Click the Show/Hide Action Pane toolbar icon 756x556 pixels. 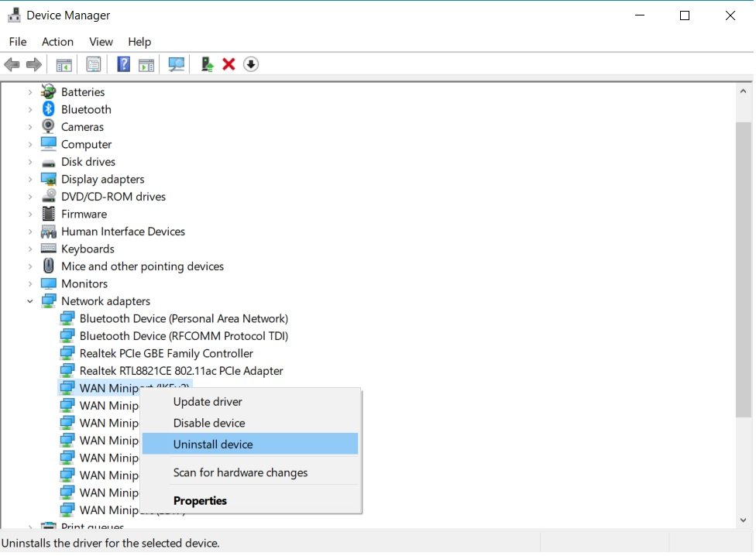tap(146, 64)
